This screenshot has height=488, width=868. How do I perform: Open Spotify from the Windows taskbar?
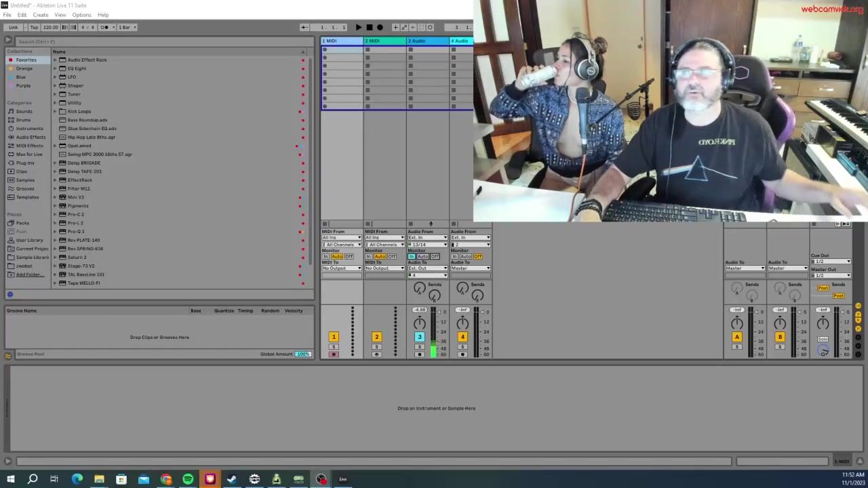(188, 479)
